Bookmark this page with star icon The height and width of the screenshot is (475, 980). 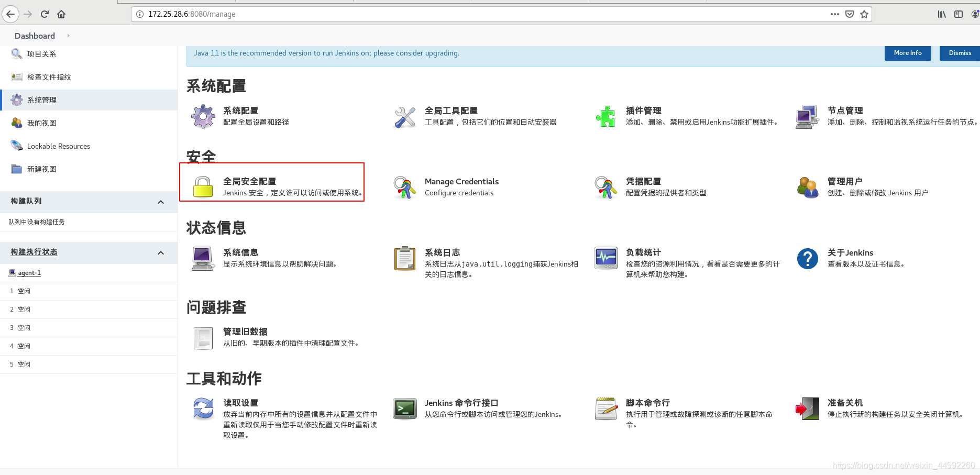pos(864,14)
